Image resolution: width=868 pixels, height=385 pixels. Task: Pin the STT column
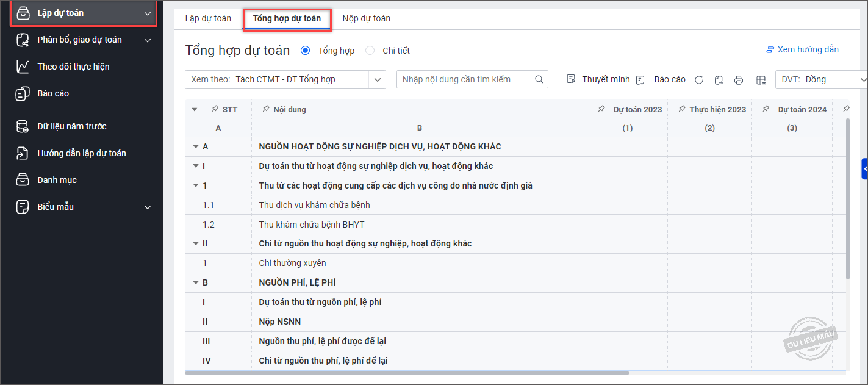point(215,109)
